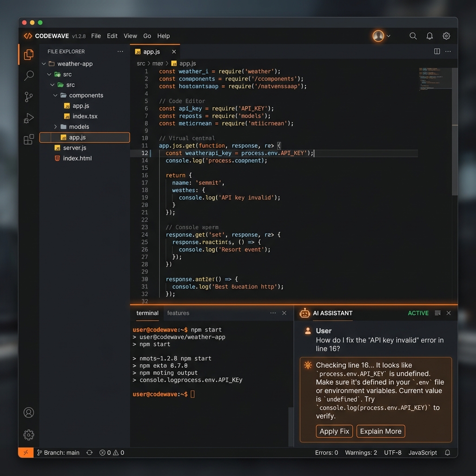This screenshot has height=476, width=476.
Task: Open the Source Control branch icon in sidebar
Action: (x=28, y=97)
